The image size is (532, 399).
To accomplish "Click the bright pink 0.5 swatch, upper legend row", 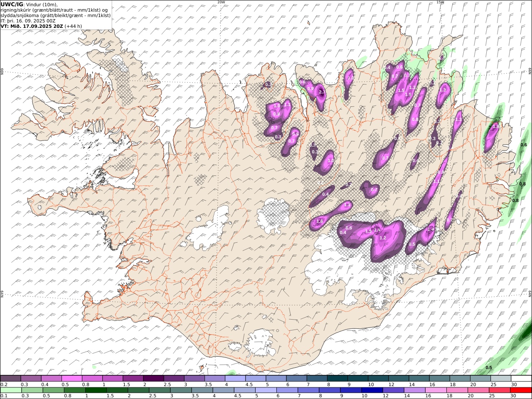I will click(71, 378).
